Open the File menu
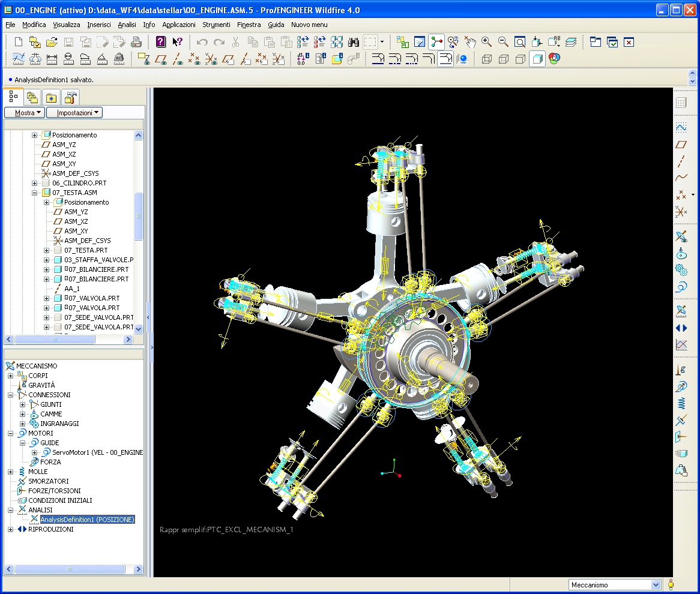The height and width of the screenshot is (594, 700). click(x=10, y=25)
